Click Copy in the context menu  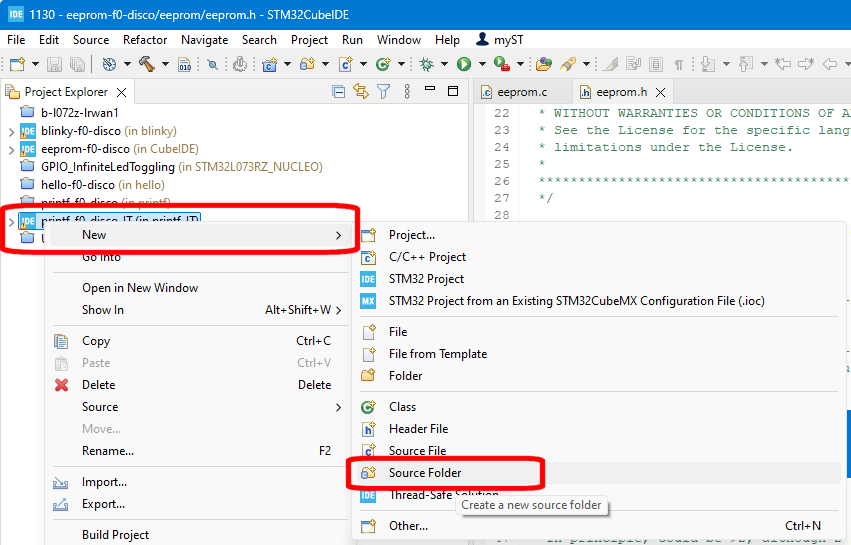click(x=199, y=341)
